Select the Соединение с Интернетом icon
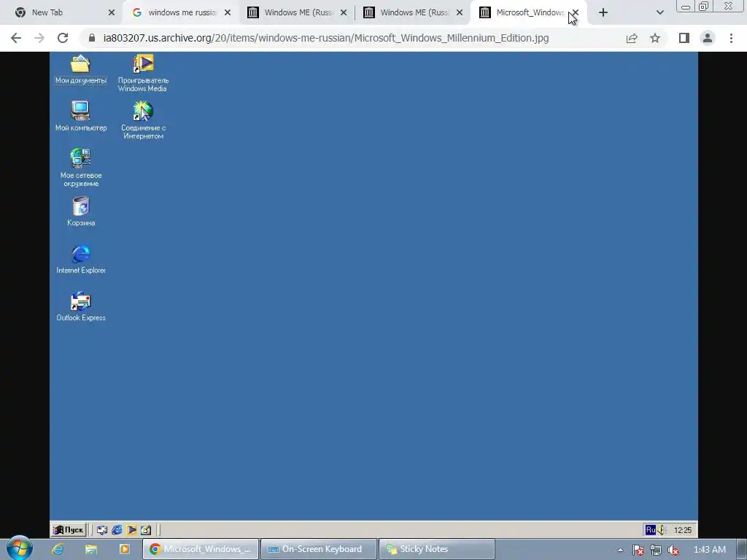 [x=143, y=120]
